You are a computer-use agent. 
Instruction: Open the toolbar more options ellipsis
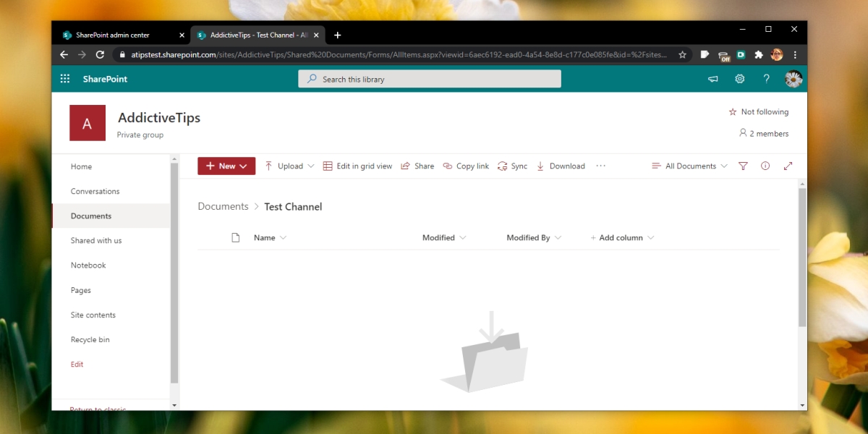pos(600,166)
